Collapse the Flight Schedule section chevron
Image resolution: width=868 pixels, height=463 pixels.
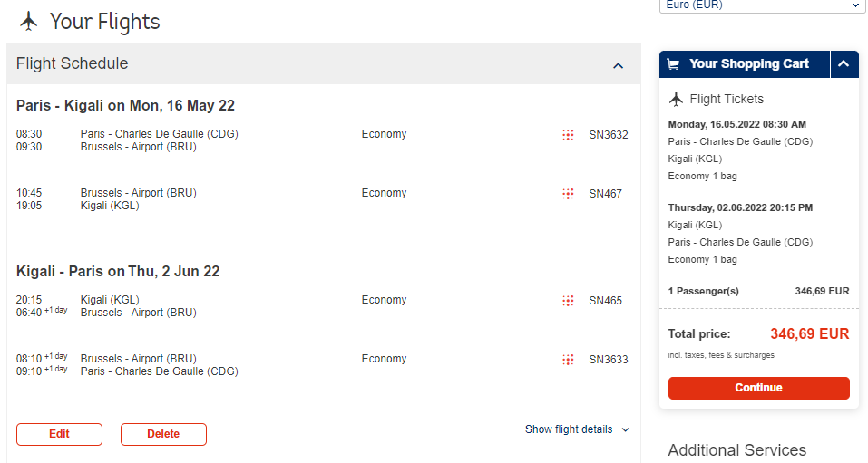click(x=619, y=66)
